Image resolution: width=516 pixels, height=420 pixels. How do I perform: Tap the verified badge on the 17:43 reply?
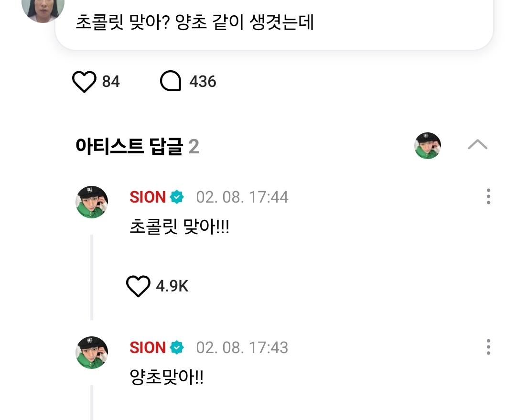point(177,347)
